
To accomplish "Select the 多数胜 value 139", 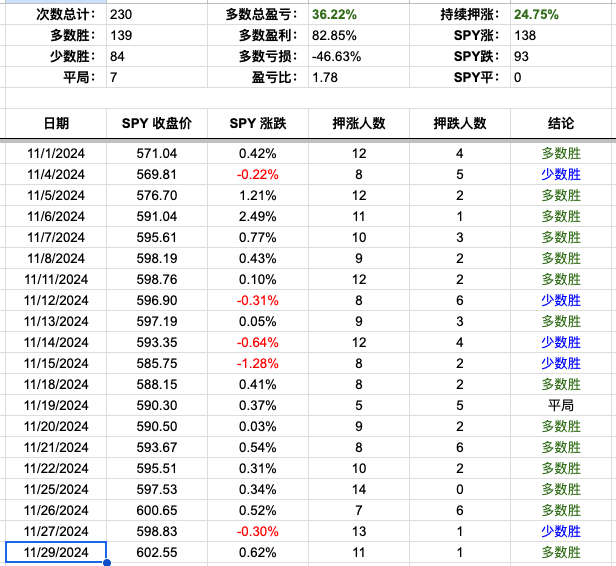I will pos(121,35).
